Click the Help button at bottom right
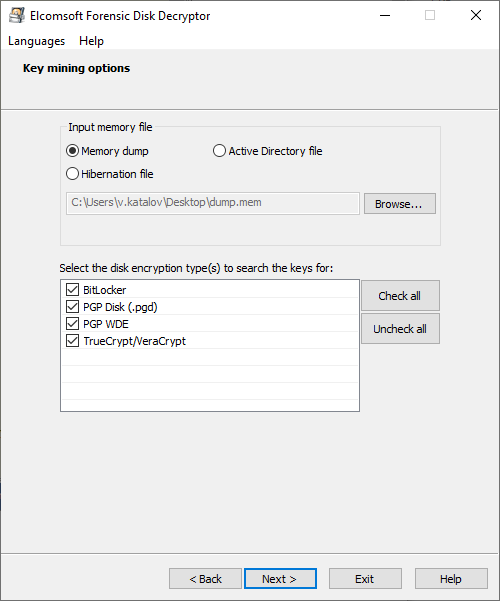This screenshot has width=500, height=601. [x=451, y=578]
